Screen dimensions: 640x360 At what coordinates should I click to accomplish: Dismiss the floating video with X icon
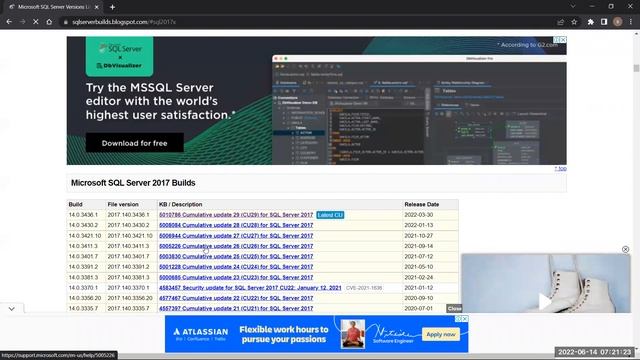[625, 249]
